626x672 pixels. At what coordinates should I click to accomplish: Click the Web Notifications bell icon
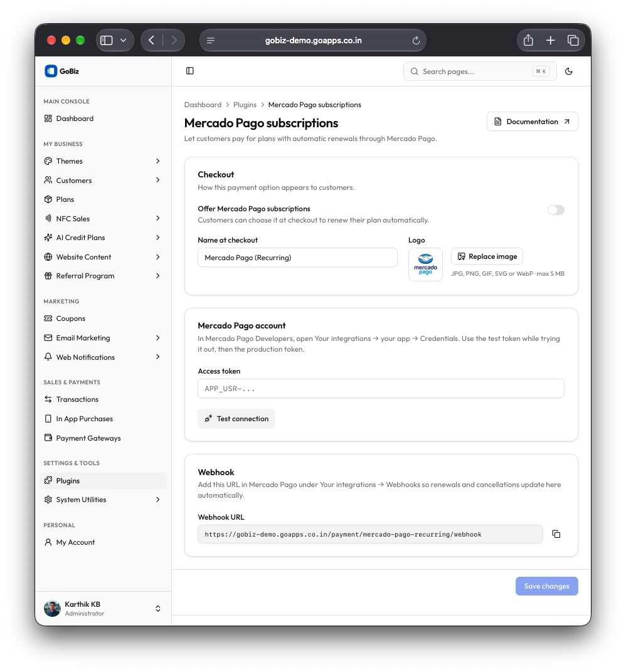[x=48, y=357]
